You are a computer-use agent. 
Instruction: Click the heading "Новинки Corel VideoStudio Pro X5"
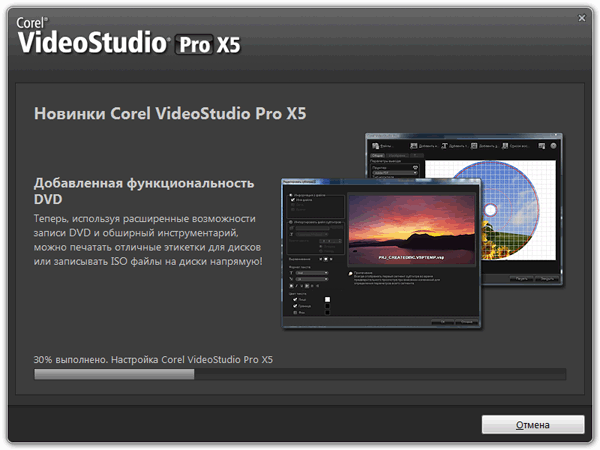point(170,114)
